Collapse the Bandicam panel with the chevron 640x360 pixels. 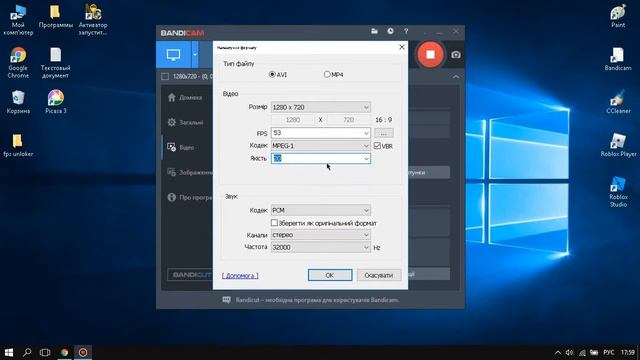[x=456, y=76]
